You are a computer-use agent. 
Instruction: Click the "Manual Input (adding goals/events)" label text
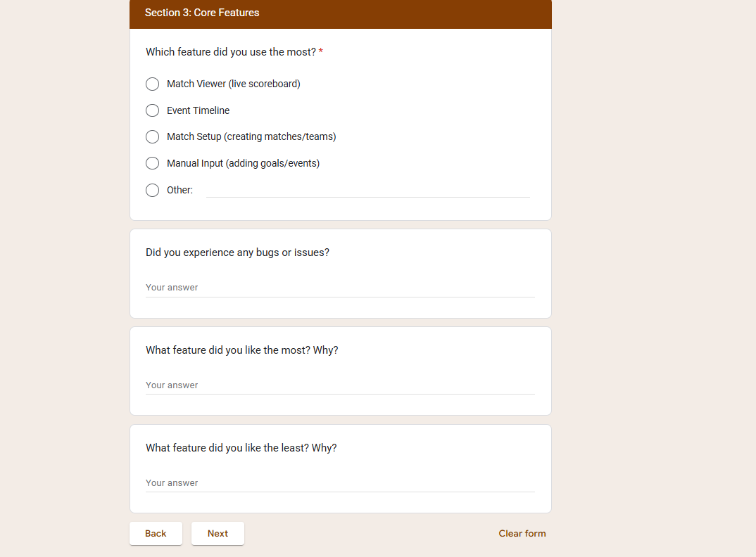click(x=243, y=163)
